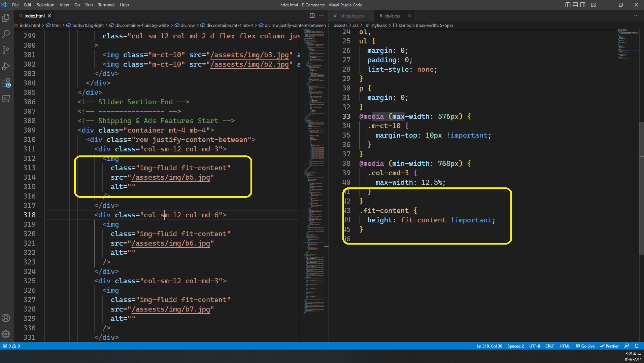Open the /assests/img/b6.jpg link
Viewport: 644px width, 363px height.
pyautogui.click(x=171, y=243)
